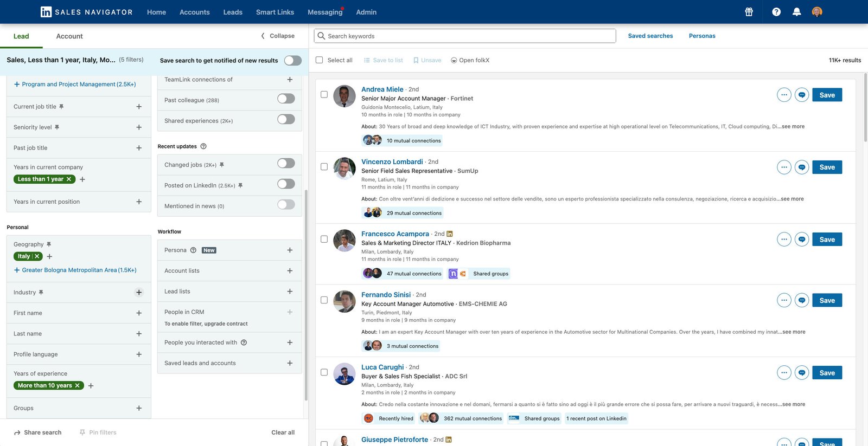Toggle Posted on LinkedIn filter
Screen dimensions: 868x446
(286, 184)
